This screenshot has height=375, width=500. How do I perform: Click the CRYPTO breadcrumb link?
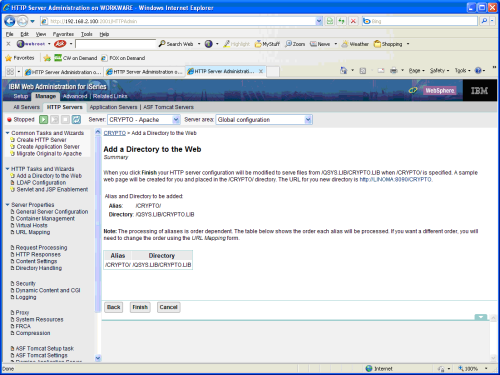point(115,133)
